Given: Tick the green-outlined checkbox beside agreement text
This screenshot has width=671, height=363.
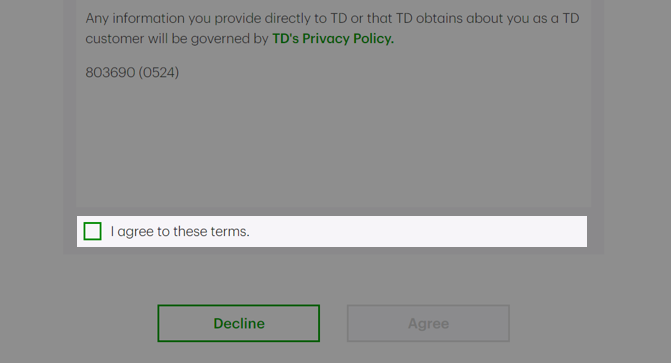Looking at the screenshot, I should (x=92, y=231).
